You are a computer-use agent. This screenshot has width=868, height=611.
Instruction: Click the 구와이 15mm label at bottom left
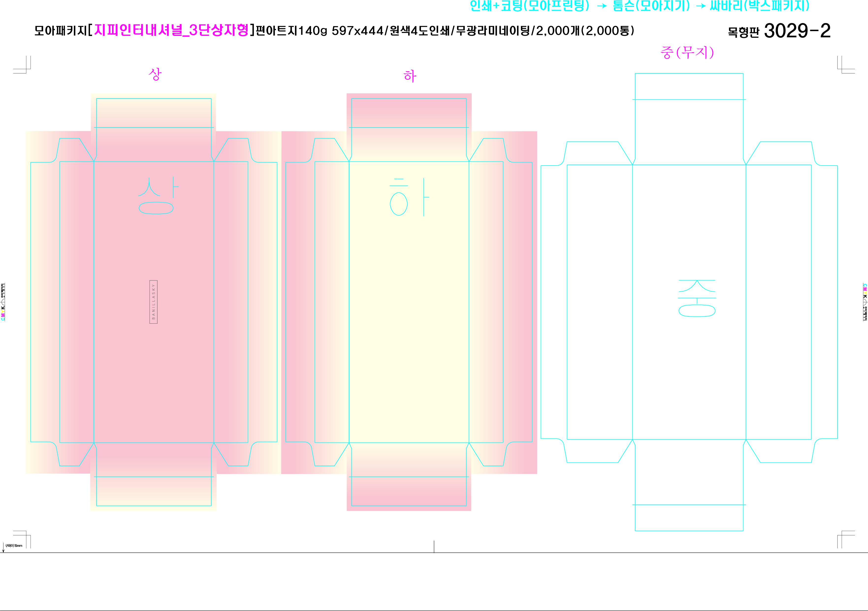[x=14, y=546]
